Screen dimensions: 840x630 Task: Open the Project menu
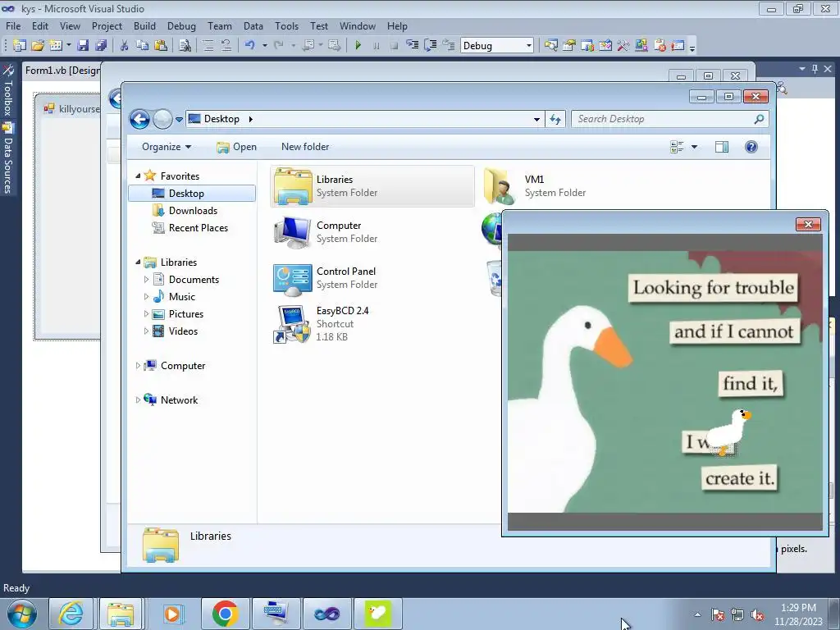107,25
